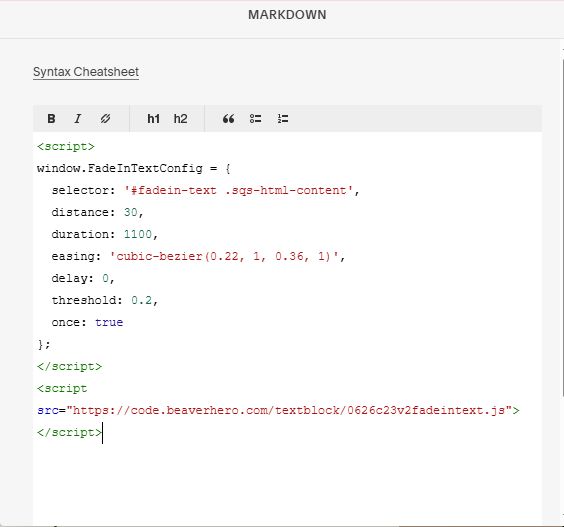Click the beaverhero.com script src URL

(x=289, y=410)
